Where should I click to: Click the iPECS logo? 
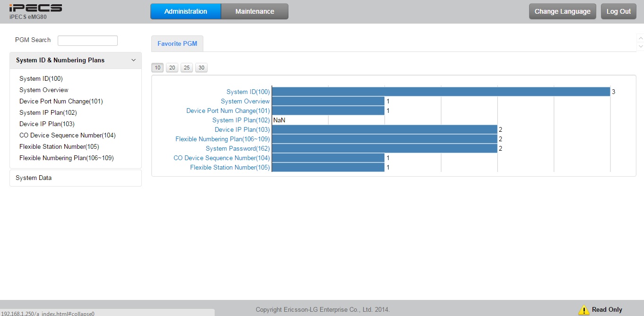coord(35,8)
